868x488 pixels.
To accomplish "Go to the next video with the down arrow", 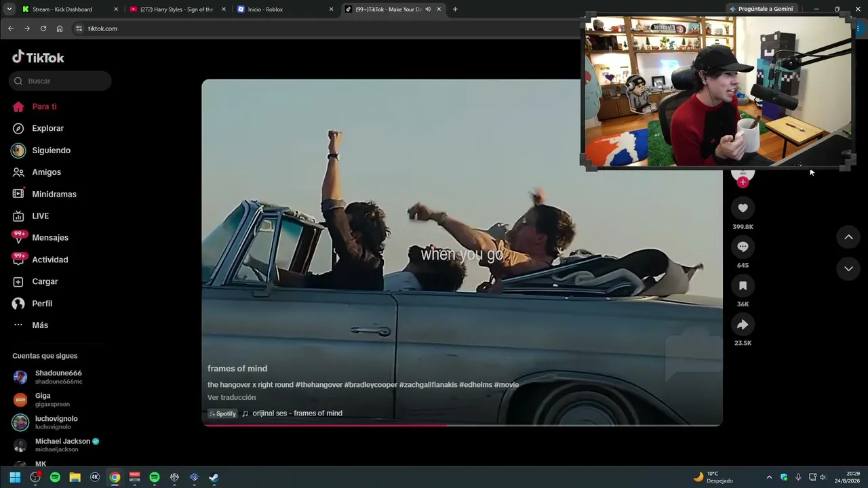I will (848, 269).
